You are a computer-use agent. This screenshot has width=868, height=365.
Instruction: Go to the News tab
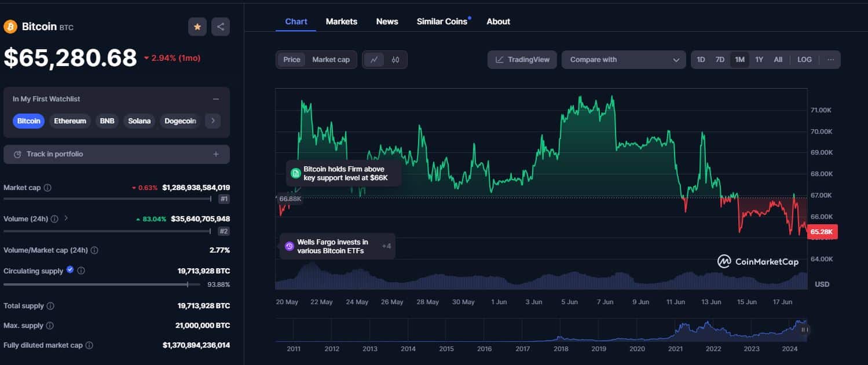(x=387, y=21)
